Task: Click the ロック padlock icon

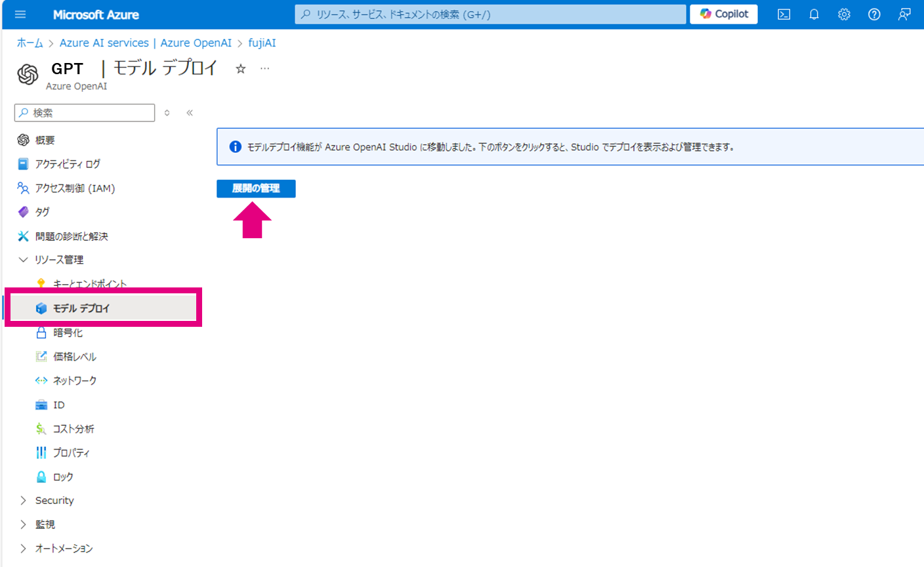Action: (41, 477)
